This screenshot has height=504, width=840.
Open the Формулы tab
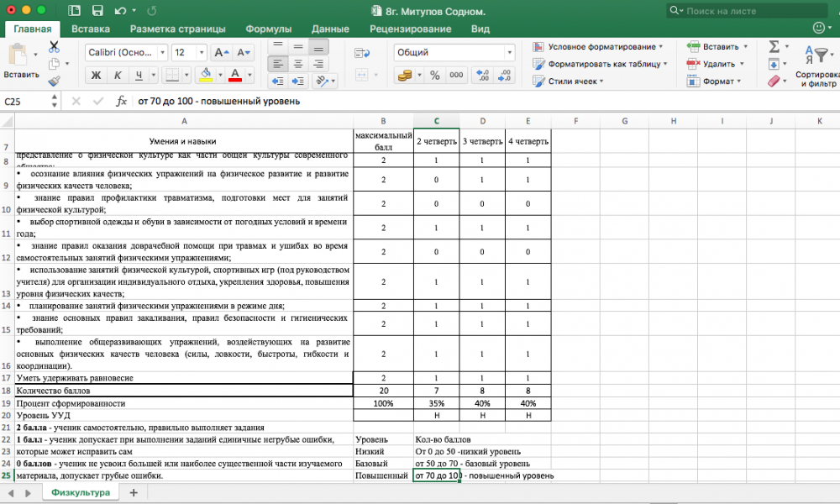tap(269, 29)
